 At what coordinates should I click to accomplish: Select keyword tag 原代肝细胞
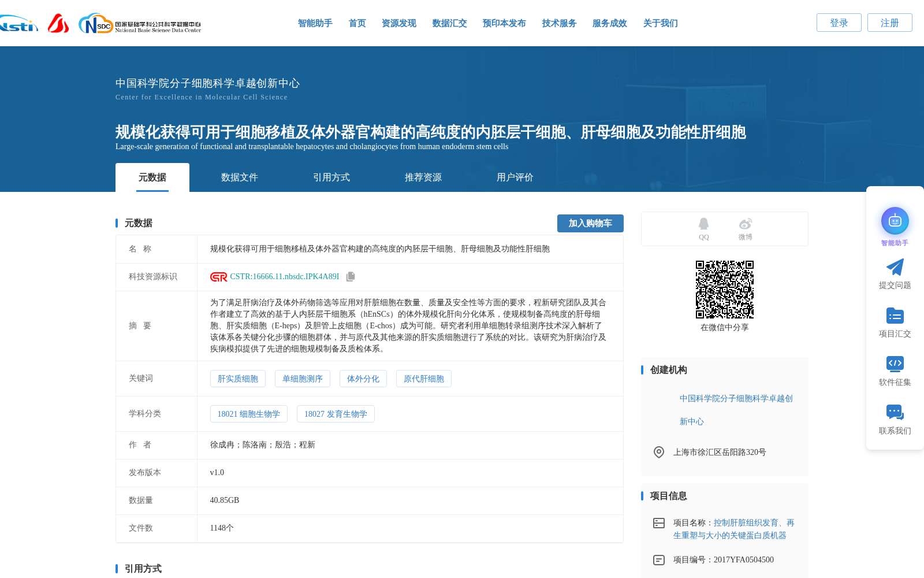coord(424,379)
